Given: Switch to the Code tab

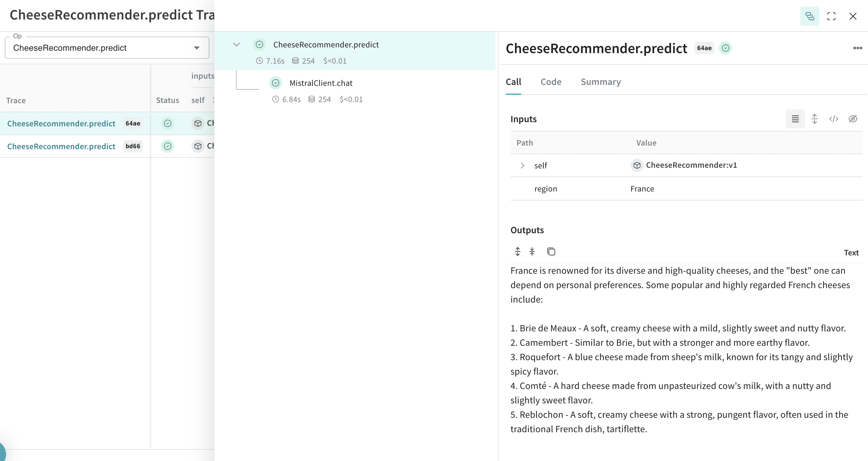Looking at the screenshot, I should (x=551, y=82).
